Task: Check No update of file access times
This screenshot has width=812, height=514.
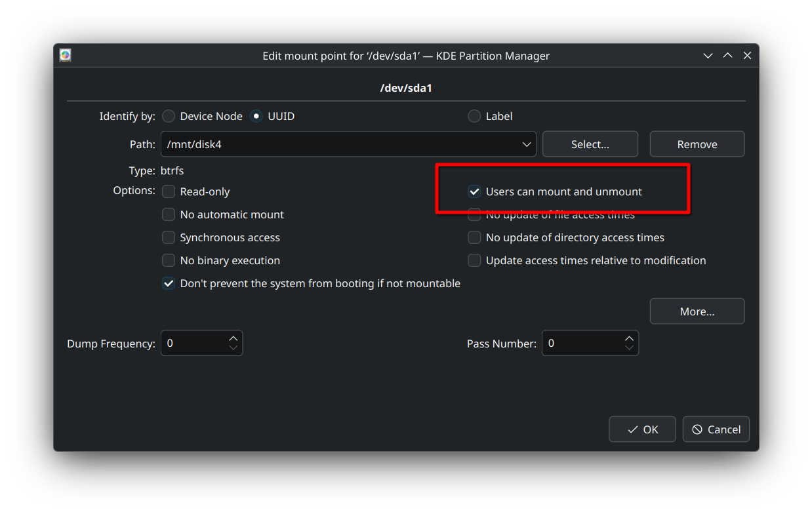Action: click(x=474, y=214)
